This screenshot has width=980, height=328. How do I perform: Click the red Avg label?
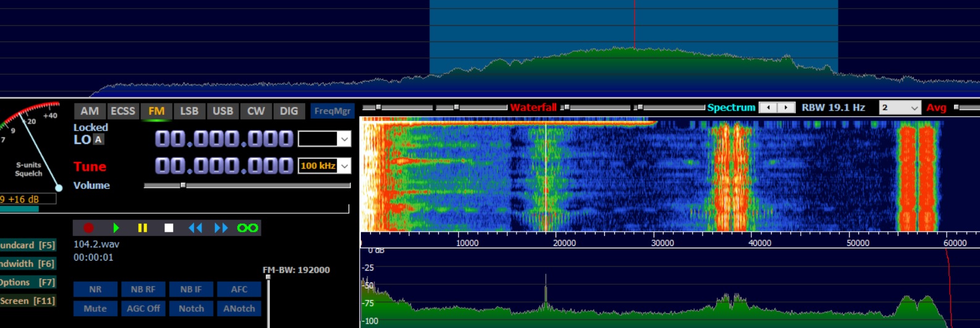(936, 107)
